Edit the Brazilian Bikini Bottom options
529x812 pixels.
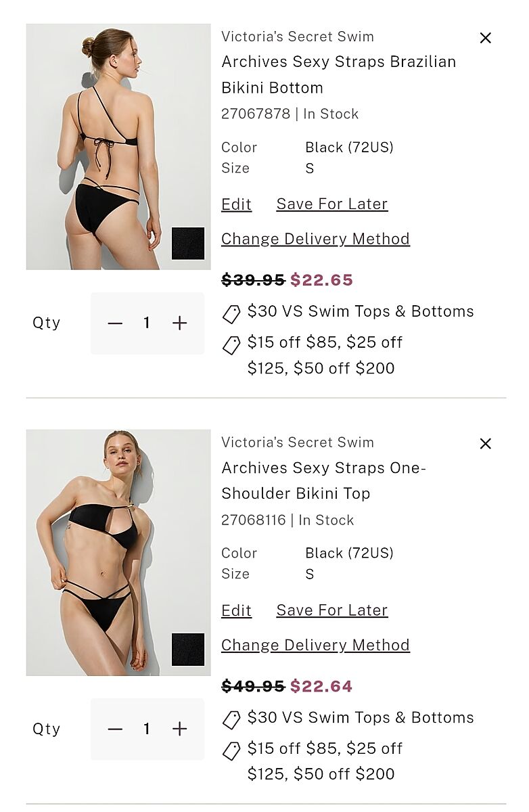(236, 204)
